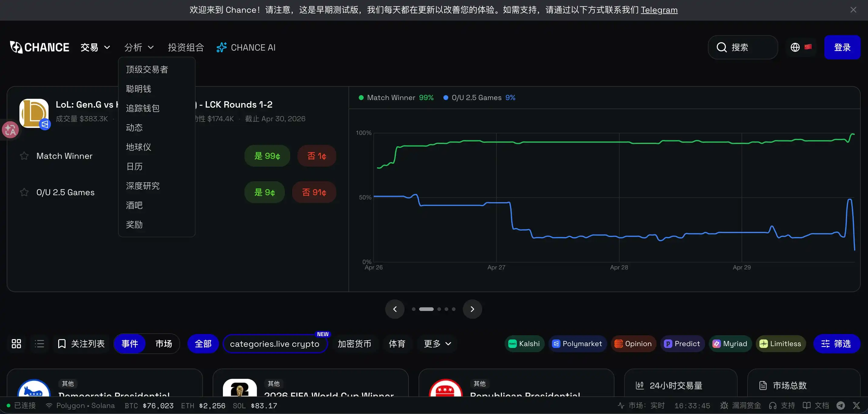
Task: Go to previous carousel slide
Action: [x=395, y=309]
